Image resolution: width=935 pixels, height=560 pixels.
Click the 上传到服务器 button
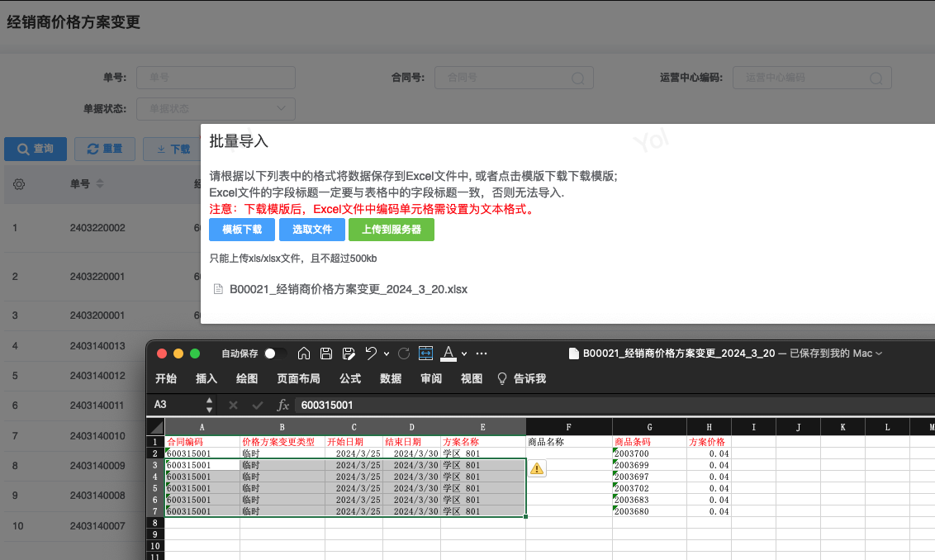click(392, 229)
